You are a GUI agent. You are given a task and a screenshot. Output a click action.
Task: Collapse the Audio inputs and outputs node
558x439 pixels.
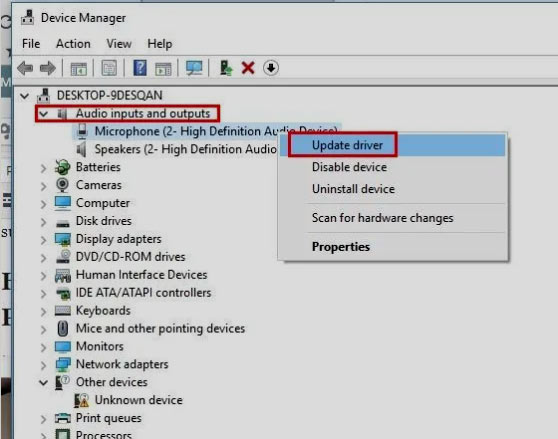point(43,114)
